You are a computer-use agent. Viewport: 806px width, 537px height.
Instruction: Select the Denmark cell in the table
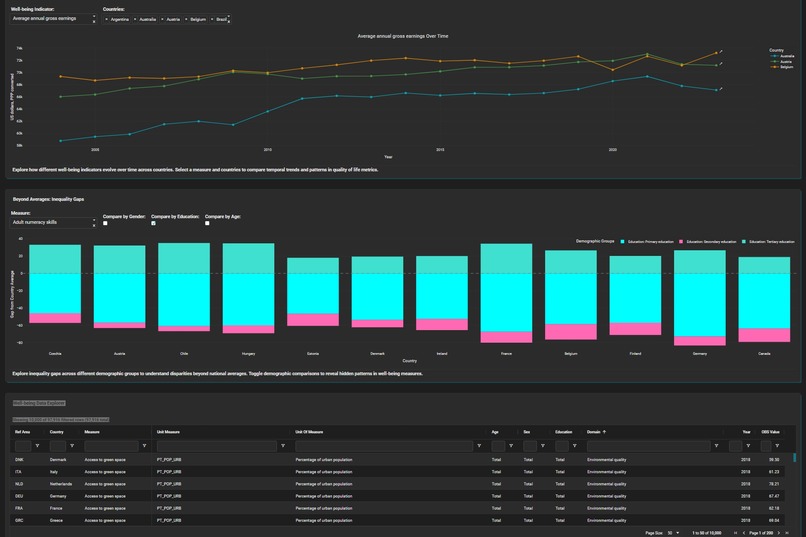tap(58, 460)
